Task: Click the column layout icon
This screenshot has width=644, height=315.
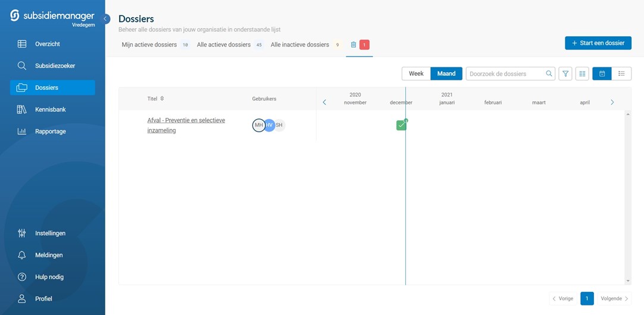Action: tap(583, 74)
